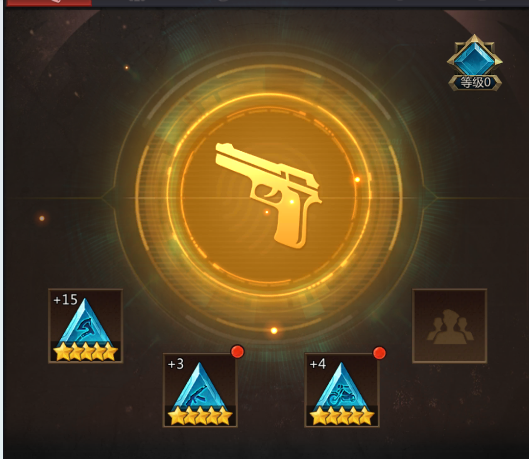This screenshot has height=459, width=529.
Task: Click glowing orb at bottom of ring
Action: 274,331
